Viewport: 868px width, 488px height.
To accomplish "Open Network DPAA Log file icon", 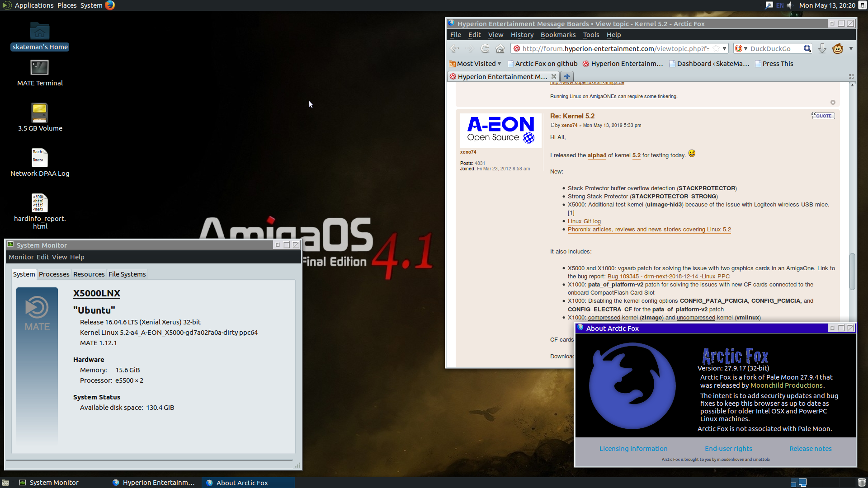I will click(40, 163).
